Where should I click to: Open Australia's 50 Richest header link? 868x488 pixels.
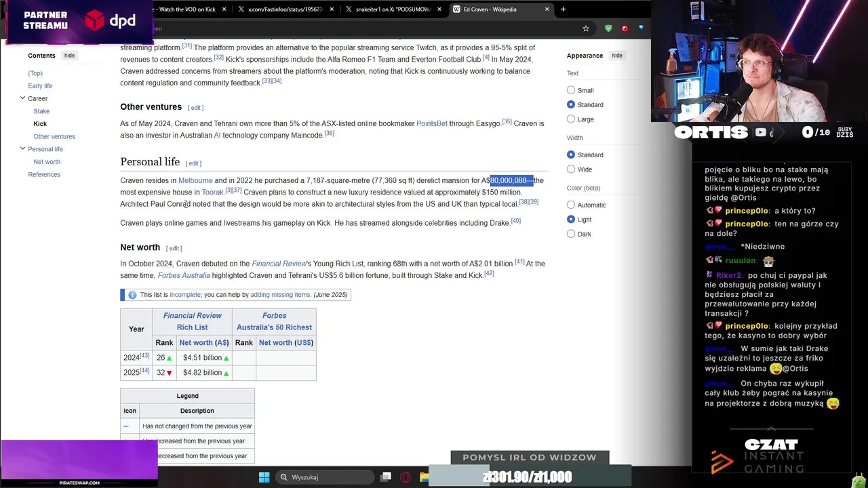coord(274,327)
